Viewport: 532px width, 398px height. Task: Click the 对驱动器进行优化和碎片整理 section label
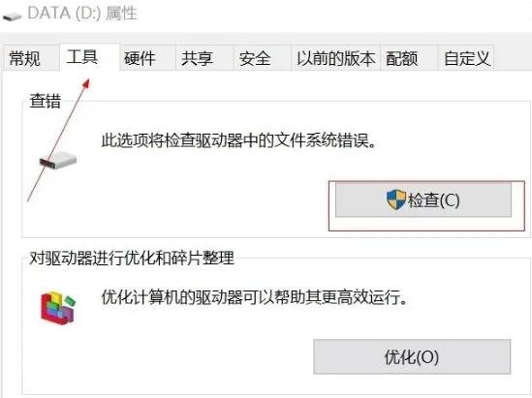(132, 258)
